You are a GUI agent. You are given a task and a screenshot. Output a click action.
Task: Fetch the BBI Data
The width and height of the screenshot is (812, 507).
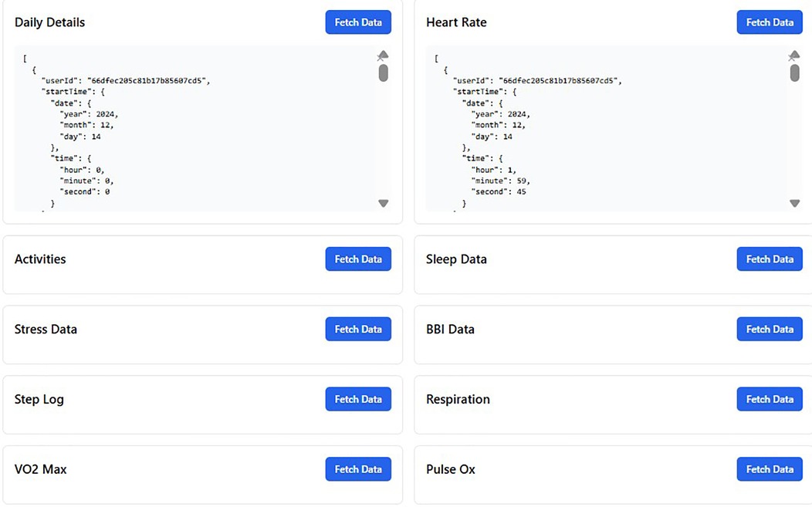click(769, 330)
